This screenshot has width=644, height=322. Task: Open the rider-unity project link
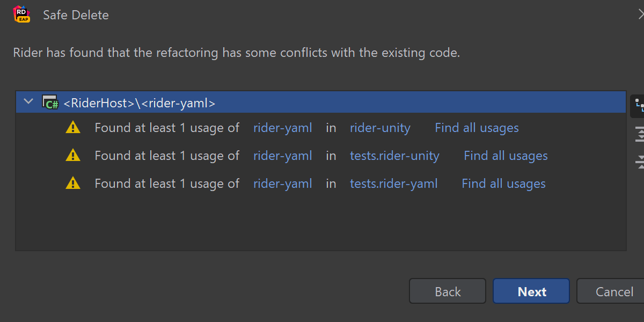point(380,128)
